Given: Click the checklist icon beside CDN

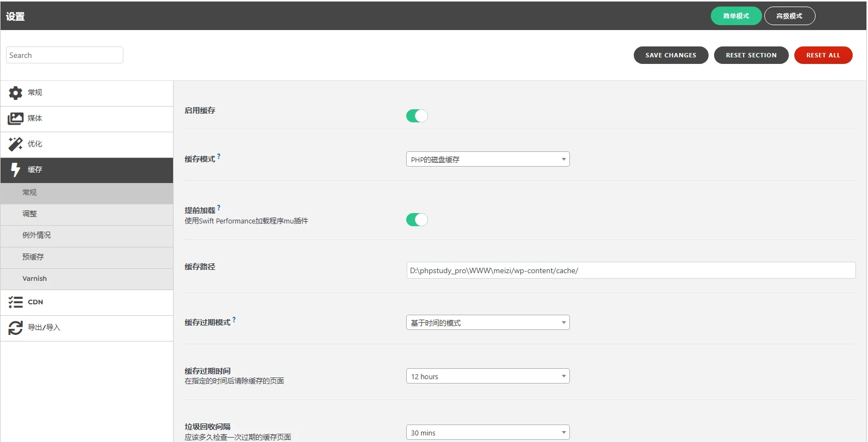Looking at the screenshot, I should point(16,302).
